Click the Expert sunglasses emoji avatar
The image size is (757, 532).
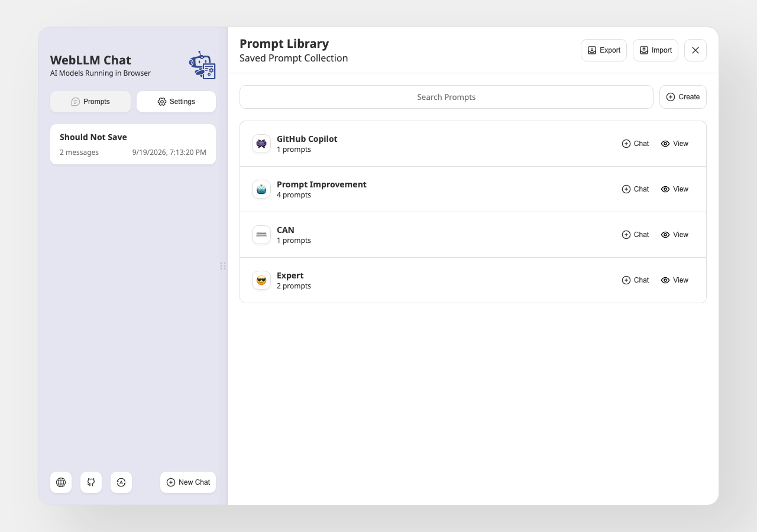point(261,280)
